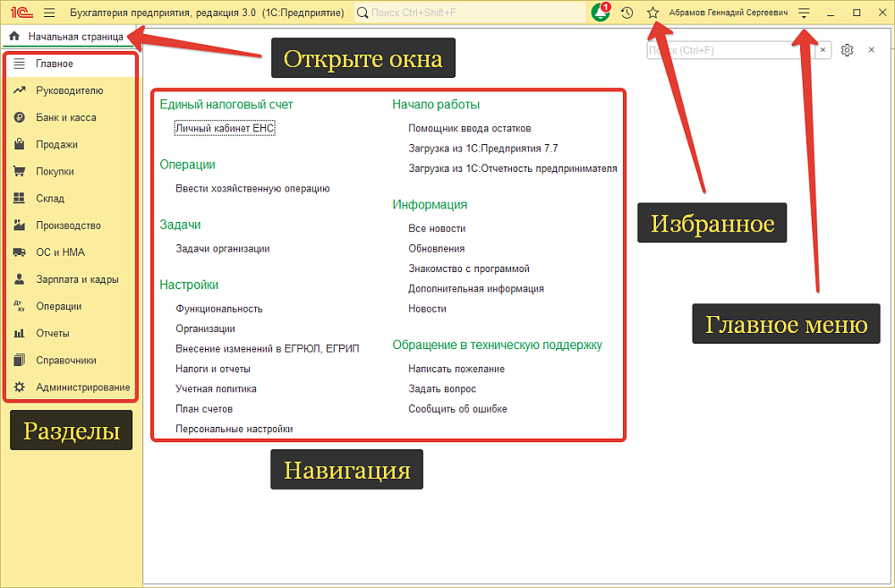Image resolution: width=895 pixels, height=588 pixels.
Task: Click the home icon on Начальная страница tab
Action: tap(15, 36)
